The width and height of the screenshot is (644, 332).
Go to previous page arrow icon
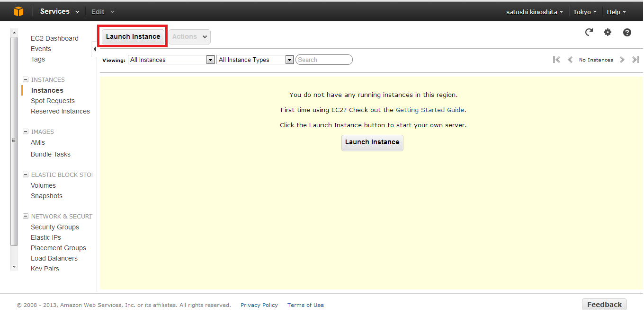(570, 60)
